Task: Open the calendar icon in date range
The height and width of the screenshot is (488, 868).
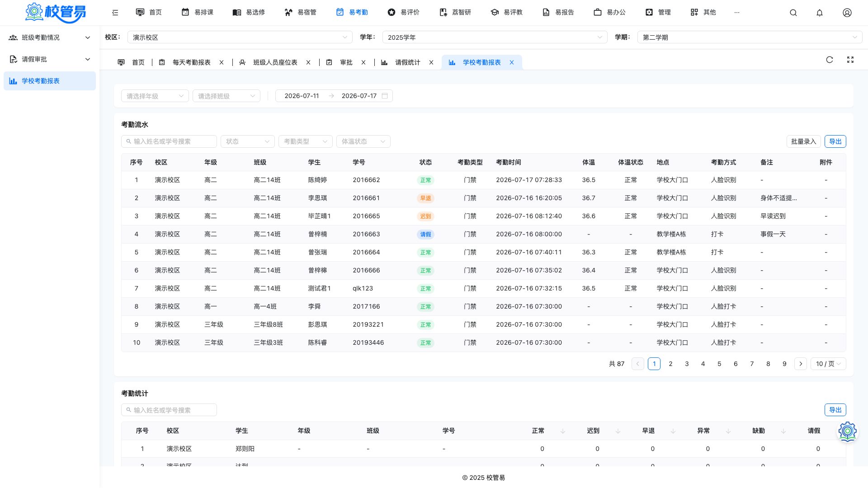Action: pos(385,96)
